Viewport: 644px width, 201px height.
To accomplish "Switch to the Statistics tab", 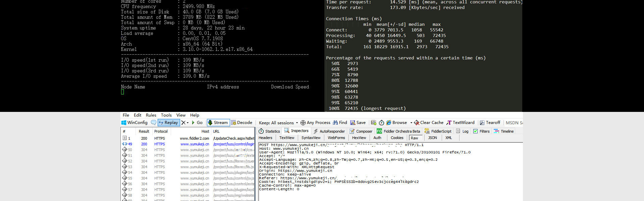I will tap(269, 131).
